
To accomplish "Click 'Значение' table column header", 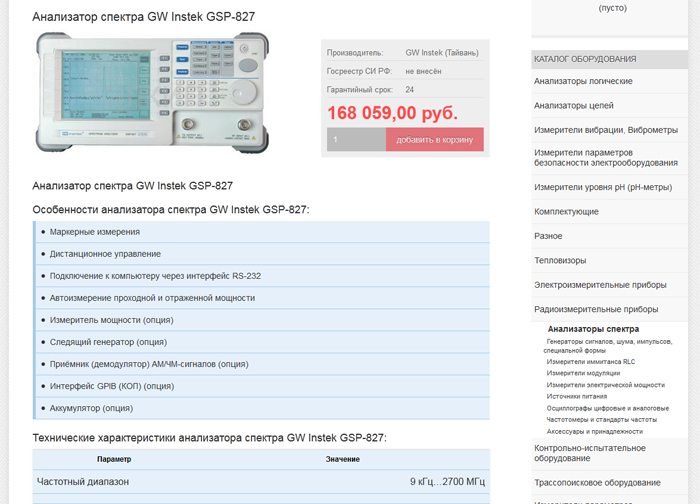I will [x=342, y=459].
